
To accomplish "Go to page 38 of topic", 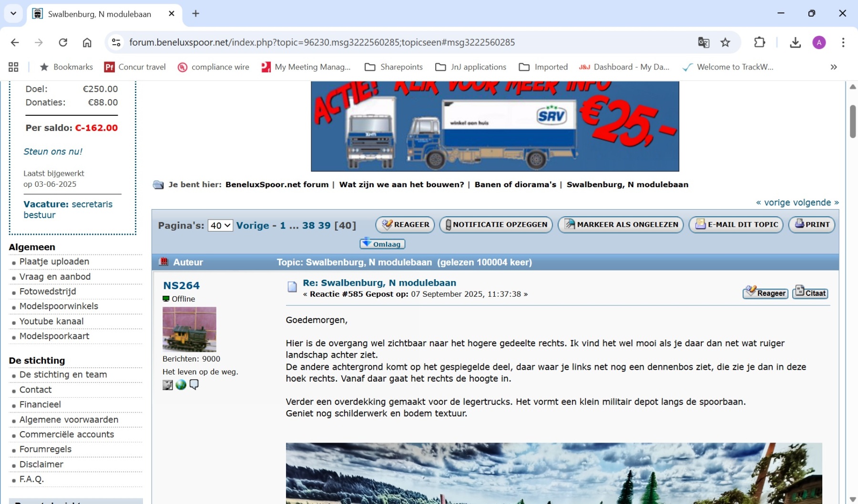I will (x=308, y=225).
